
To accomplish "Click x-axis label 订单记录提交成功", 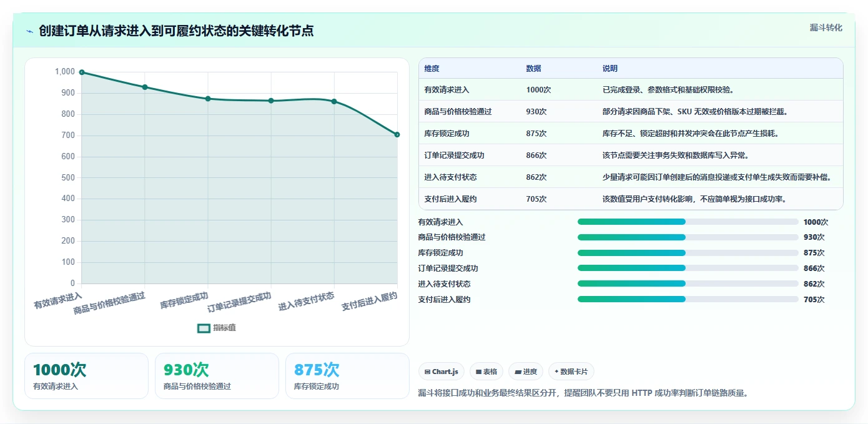I will 239,302.
